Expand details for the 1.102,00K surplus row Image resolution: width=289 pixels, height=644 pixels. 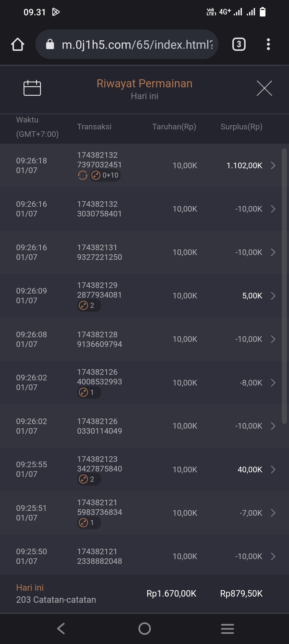(273, 165)
